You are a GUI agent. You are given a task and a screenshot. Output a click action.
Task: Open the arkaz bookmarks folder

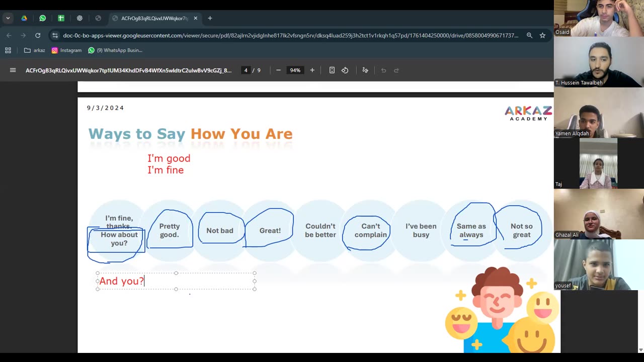(35, 50)
